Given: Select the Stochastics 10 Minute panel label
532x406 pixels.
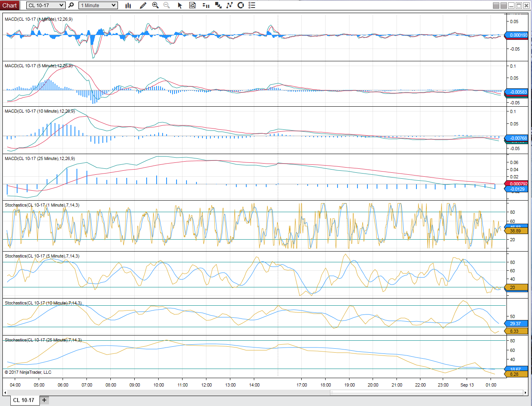Looking at the screenshot, I should [43, 303].
